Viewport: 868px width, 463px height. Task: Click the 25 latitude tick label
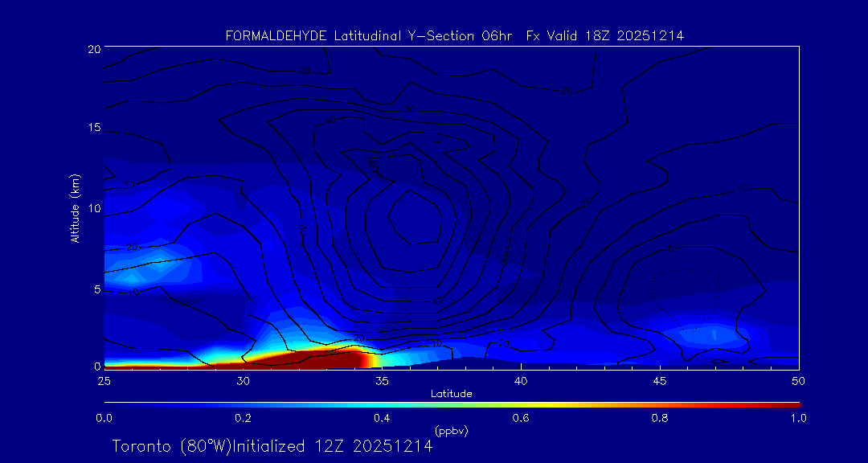tap(104, 380)
